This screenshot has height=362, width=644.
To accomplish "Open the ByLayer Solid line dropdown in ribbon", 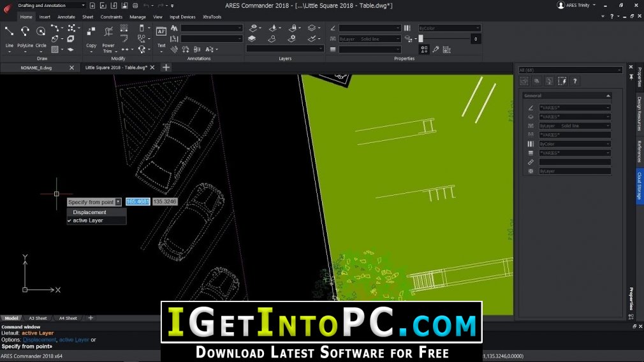I will (370, 39).
